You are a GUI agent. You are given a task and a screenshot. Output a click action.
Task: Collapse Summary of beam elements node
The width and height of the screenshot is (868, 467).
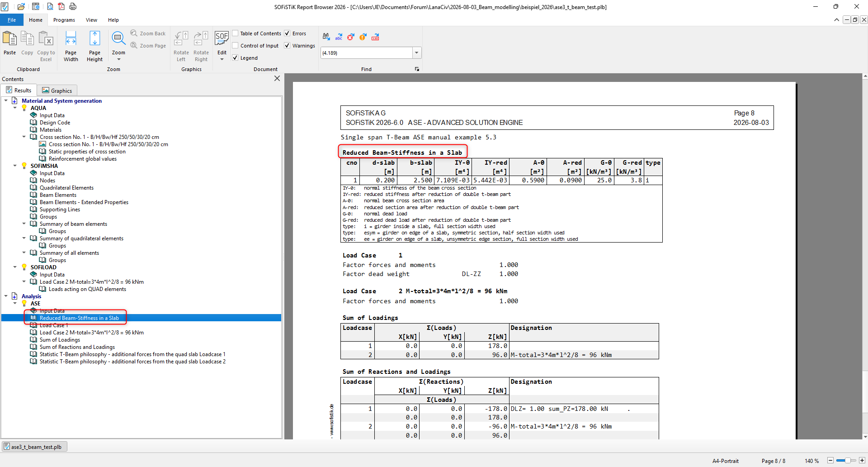[24, 224]
